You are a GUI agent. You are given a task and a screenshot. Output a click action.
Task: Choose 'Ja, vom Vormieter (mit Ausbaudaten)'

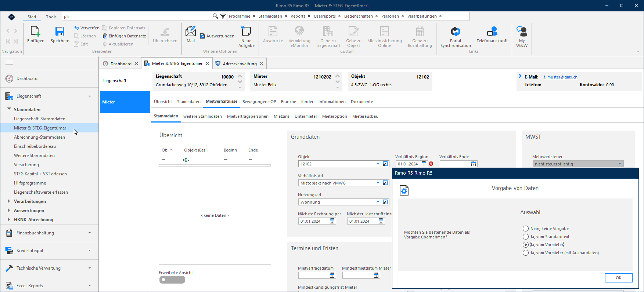coord(526,253)
